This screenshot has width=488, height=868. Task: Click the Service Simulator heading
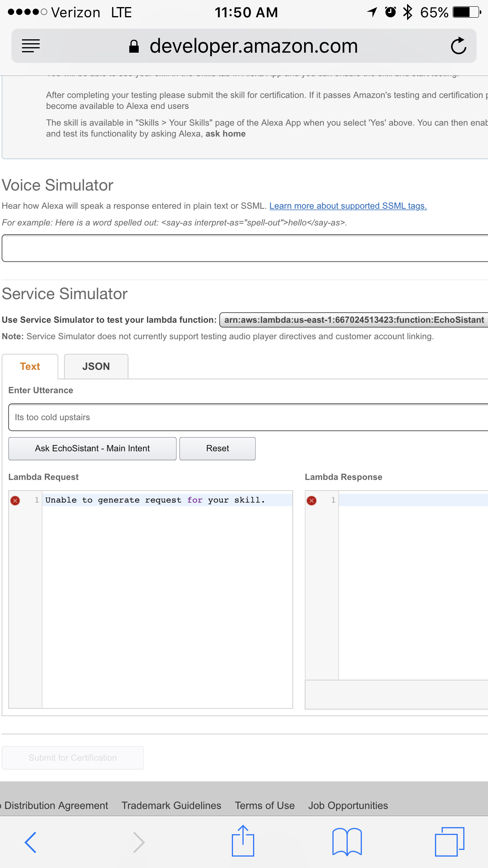[x=65, y=294]
